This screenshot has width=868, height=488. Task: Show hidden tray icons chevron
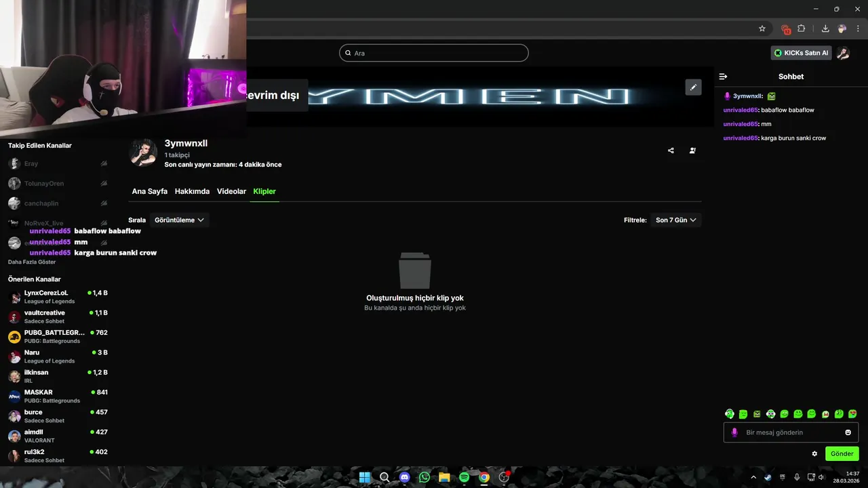[753, 477]
